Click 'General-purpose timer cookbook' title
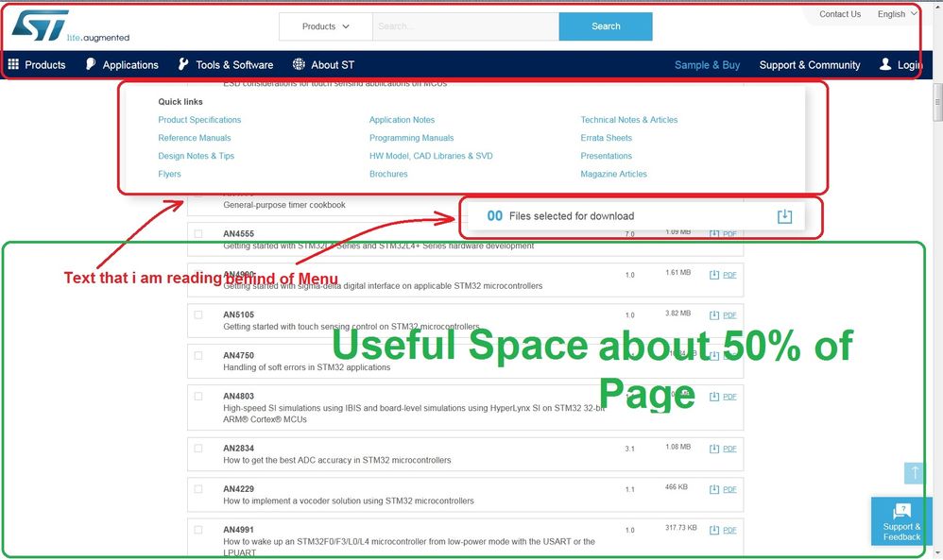943x560 pixels. pos(284,205)
